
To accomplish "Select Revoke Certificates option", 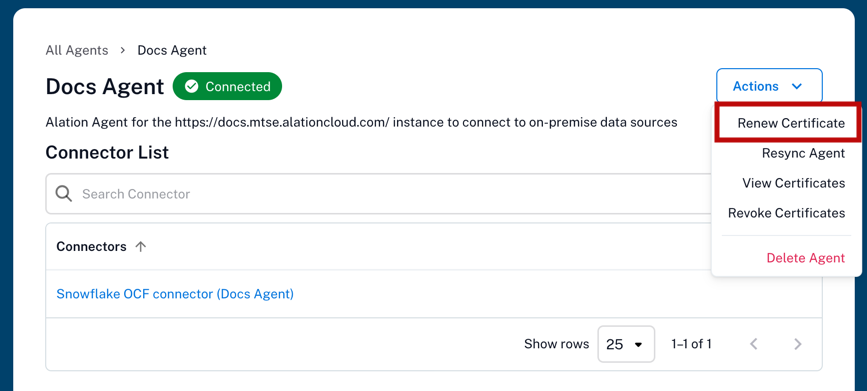I will click(786, 213).
